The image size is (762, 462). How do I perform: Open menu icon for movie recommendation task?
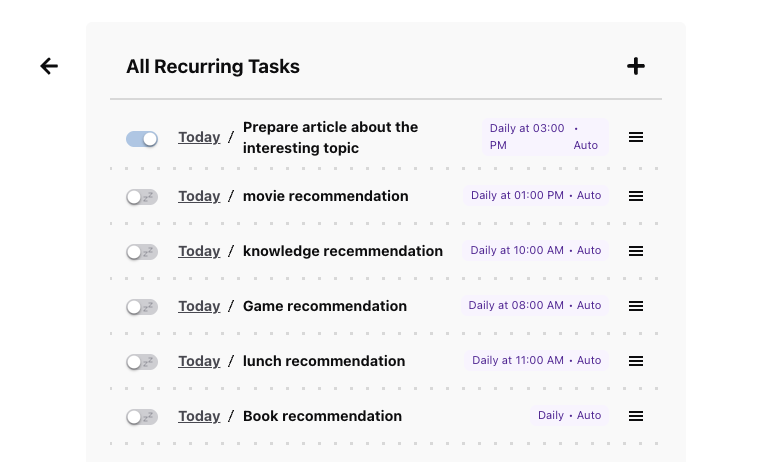[x=636, y=196]
